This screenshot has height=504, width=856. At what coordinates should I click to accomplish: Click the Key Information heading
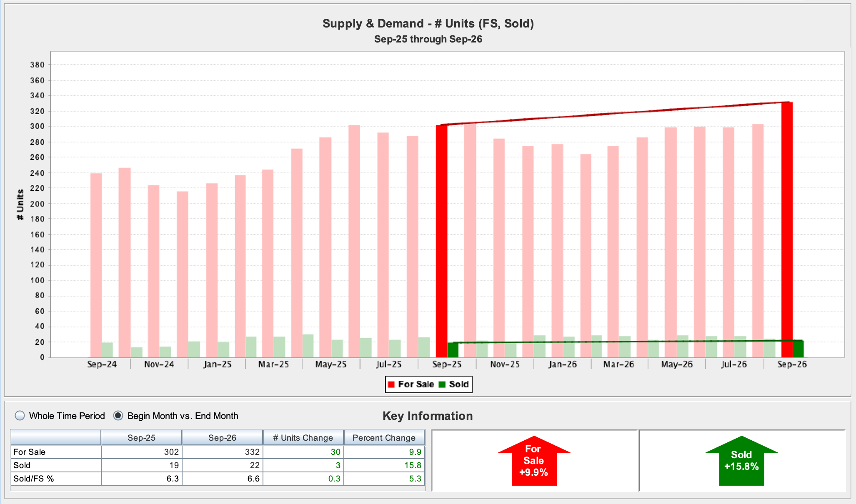[428, 416]
